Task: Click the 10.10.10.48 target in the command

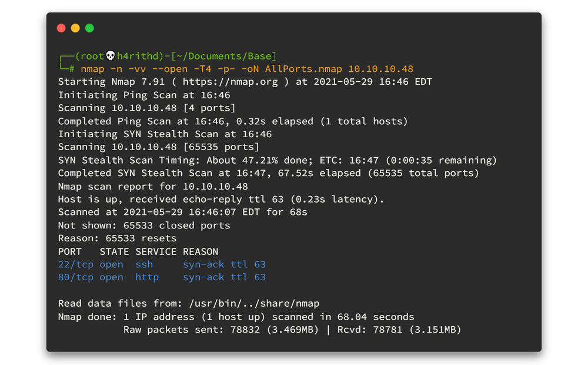Action: [x=380, y=69]
